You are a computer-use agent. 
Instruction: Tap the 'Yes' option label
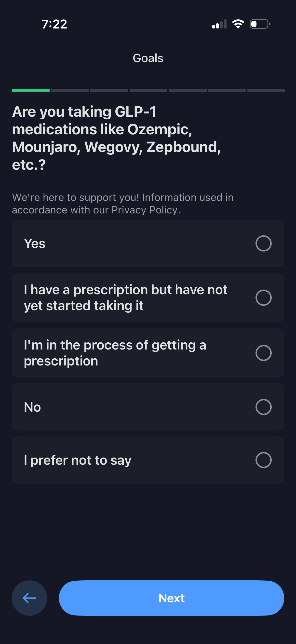click(x=35, y=243)
